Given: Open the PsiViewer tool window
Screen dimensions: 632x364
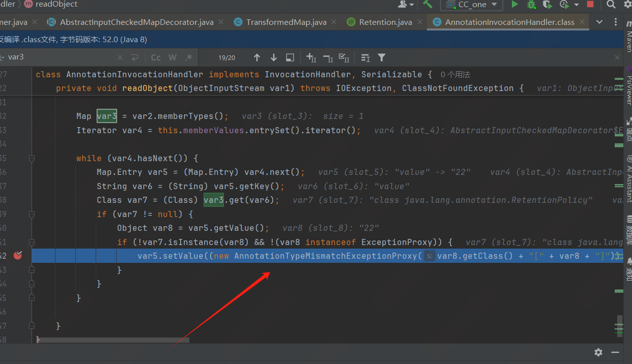Looking at the screenshot, I should tap(628, 86).
